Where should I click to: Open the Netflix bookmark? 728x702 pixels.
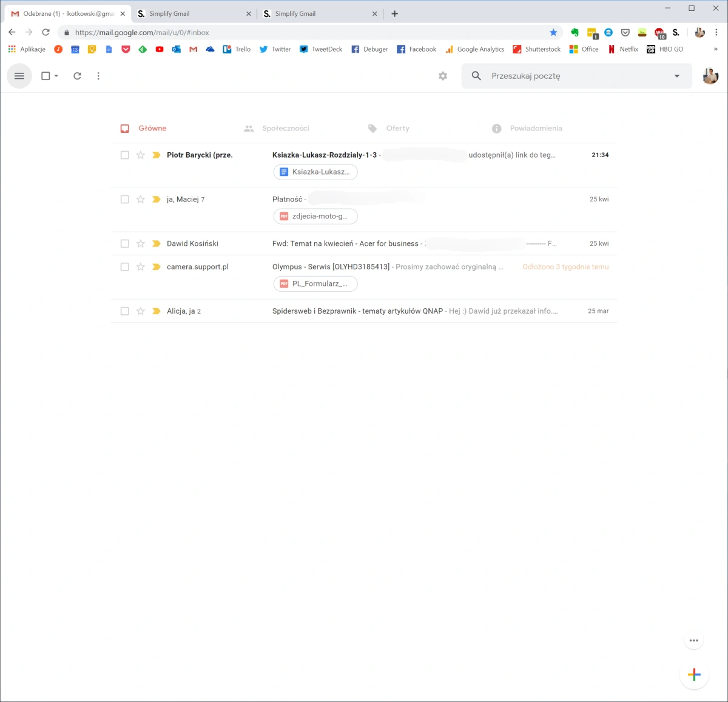coord(623,49)
